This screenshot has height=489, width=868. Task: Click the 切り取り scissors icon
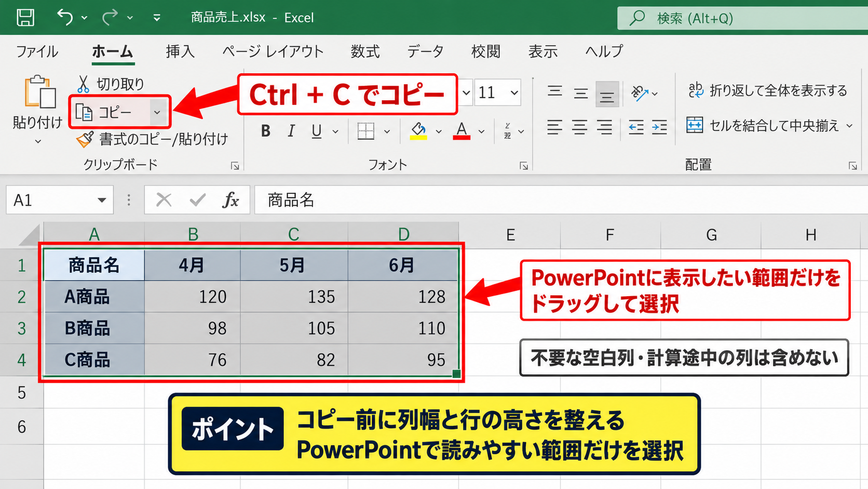click(83, 84)
